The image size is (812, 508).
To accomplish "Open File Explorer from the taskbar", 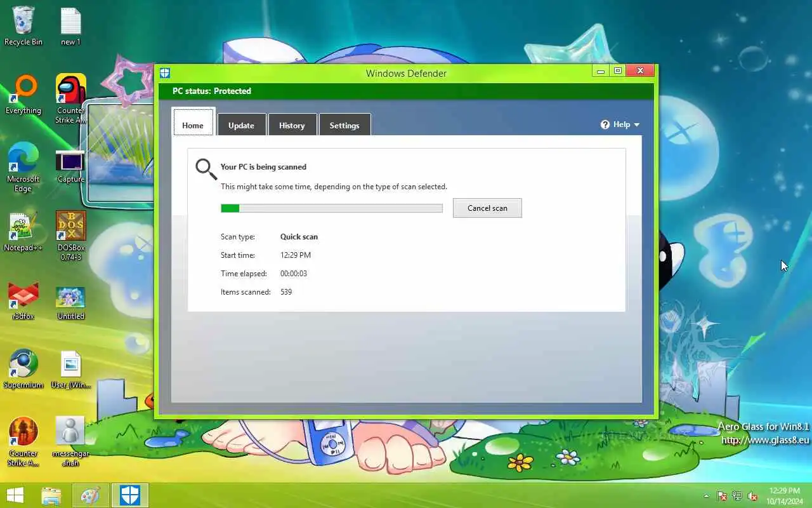I will click(x=51, y=495).
